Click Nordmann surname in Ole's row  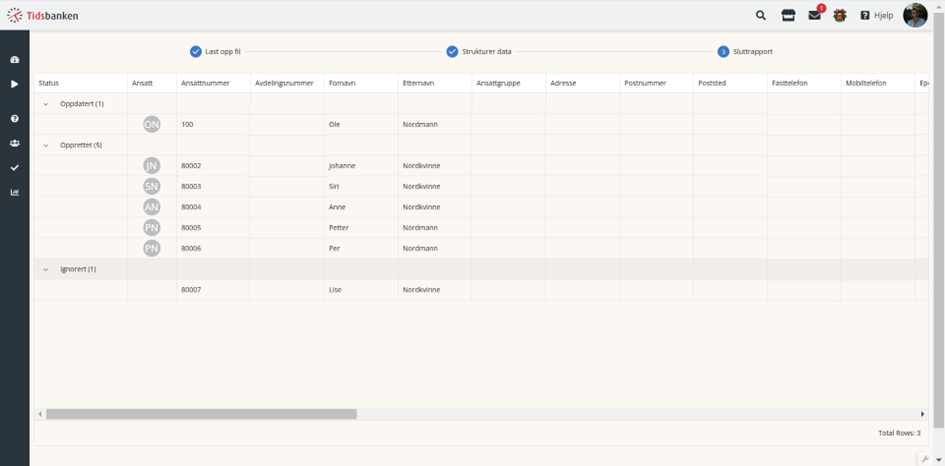420,124
